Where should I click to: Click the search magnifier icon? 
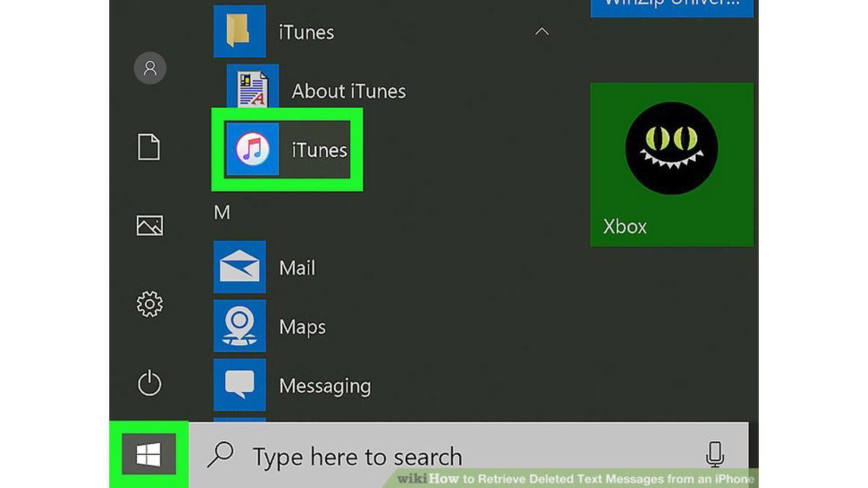click(220, 455)
